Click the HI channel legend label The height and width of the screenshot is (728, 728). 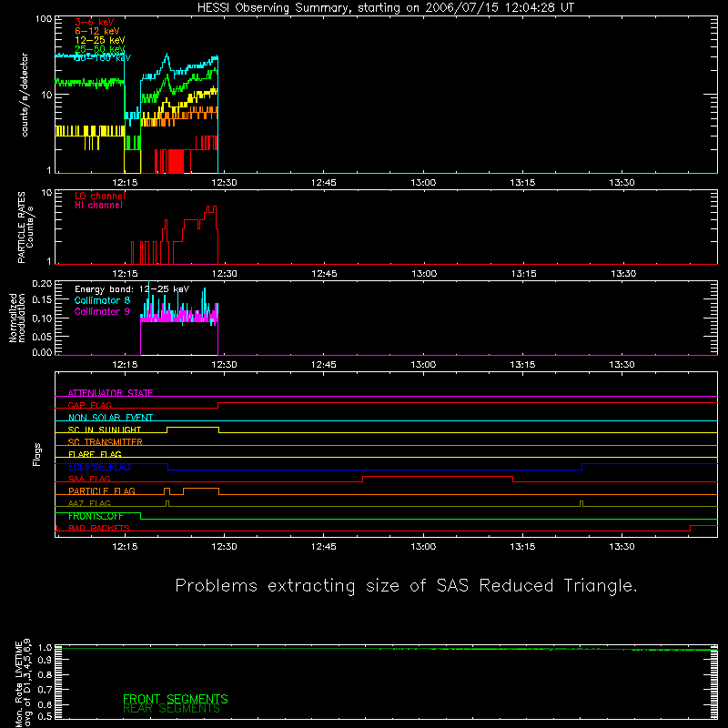pos(98,206)
